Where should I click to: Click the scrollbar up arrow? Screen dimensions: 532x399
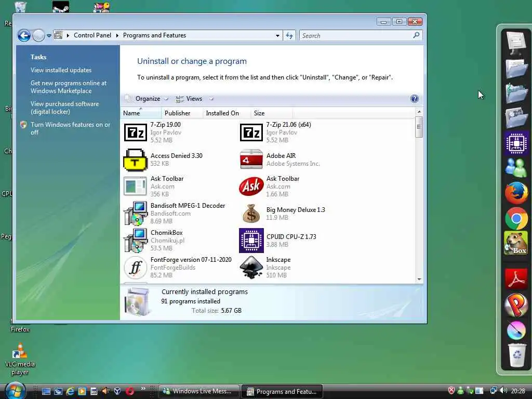click(x=419, y=112)
